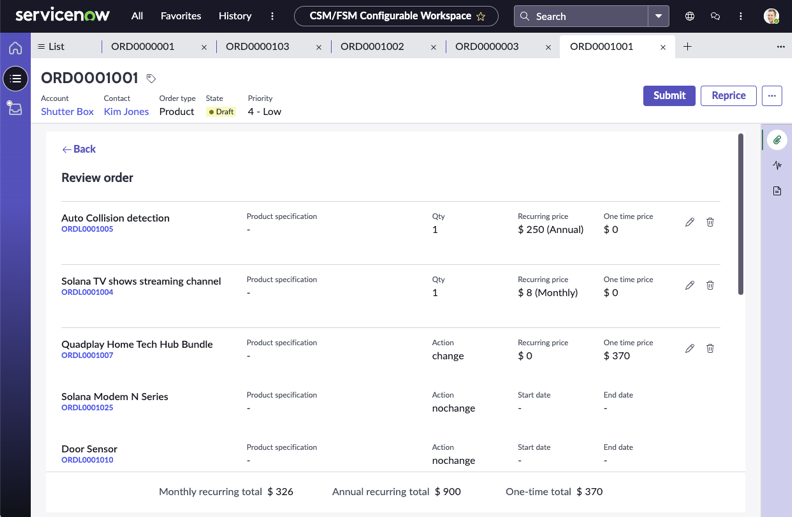The width and height of the screenshot is (792, 517).
Task: Open the History menu
Action: (235, 16)
